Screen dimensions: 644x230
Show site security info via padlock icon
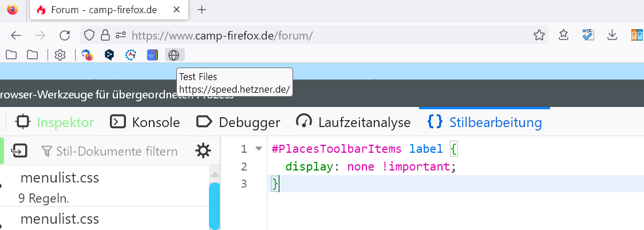[x=105, y=35]
